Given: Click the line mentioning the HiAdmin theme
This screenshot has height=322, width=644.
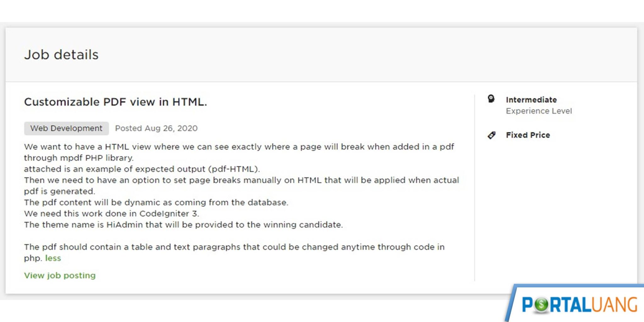Looking at the screenshot, I should pyautogui.click(x=183, y=225).
